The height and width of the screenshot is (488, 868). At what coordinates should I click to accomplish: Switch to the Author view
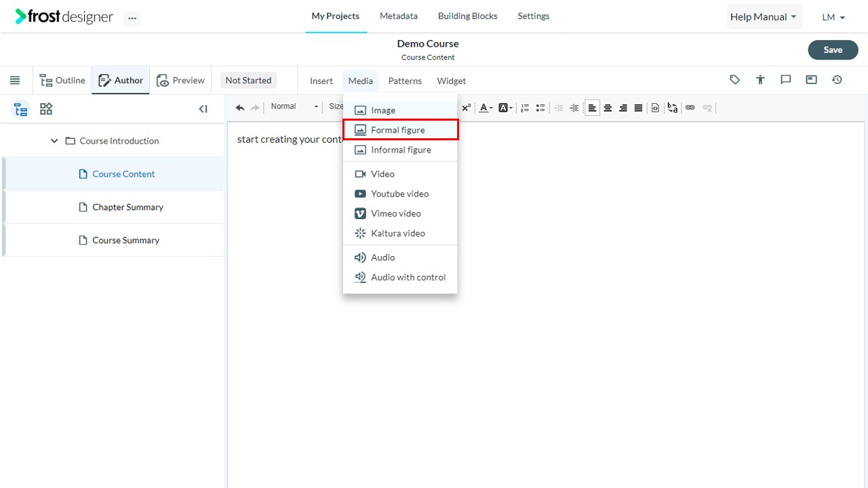tap(121, 81)
